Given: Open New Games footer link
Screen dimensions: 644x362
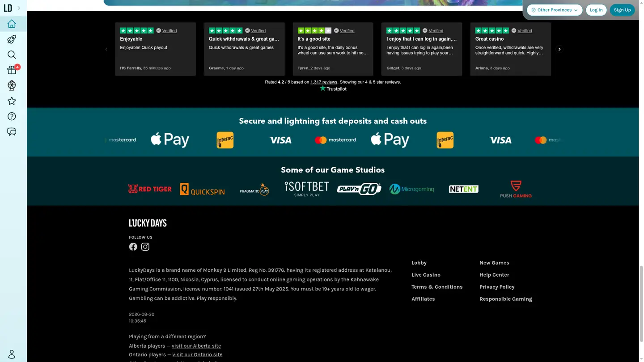Looking at the screenshot, I should click(494, 263).
